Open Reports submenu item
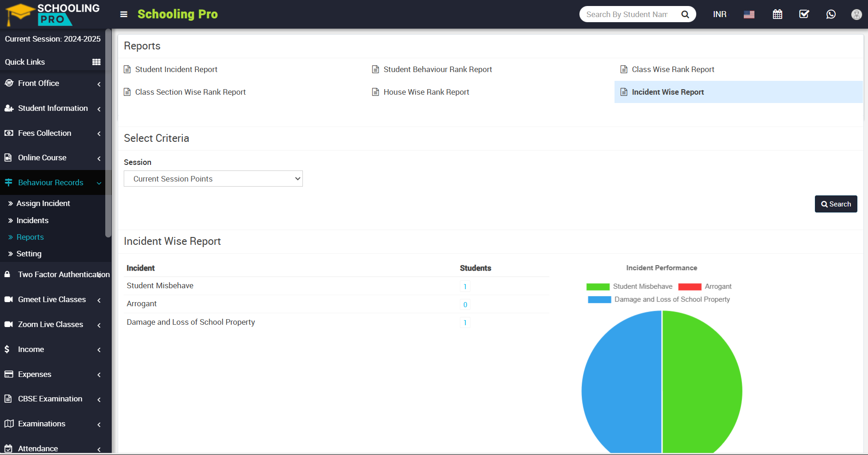This screenshot has height=455, width=868. (30, 237)
